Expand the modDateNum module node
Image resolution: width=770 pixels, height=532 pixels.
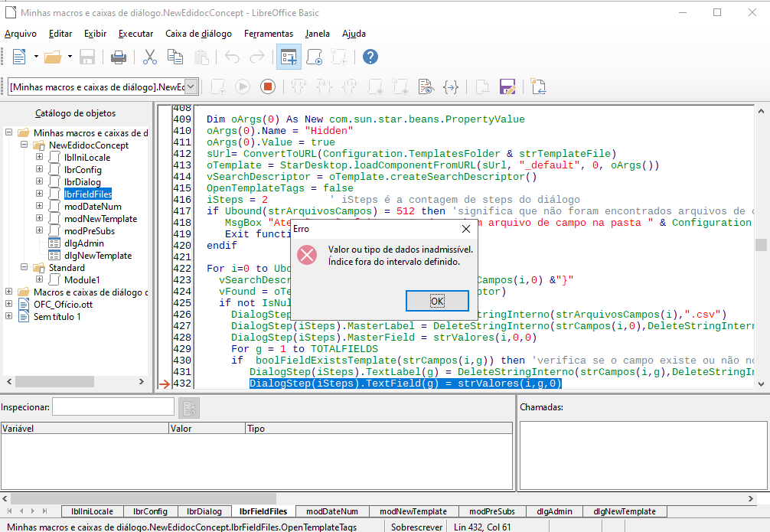[39, 206]
